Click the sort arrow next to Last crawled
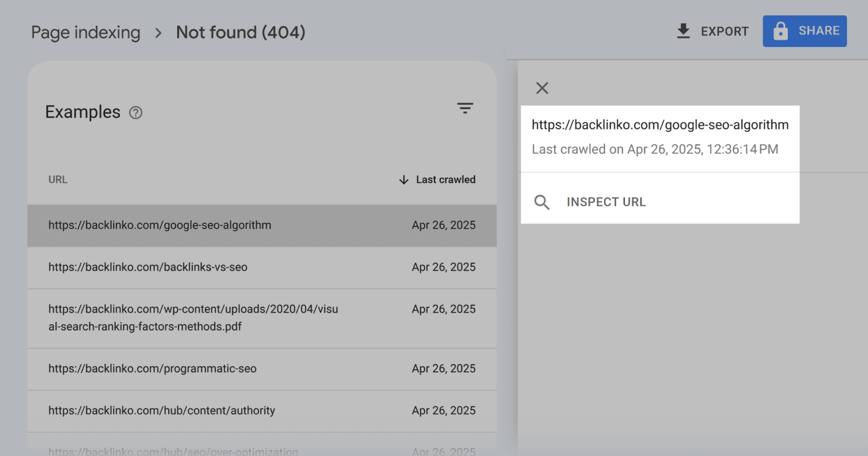The height and width of the screenshot is (456, 868). click(403, 179)
